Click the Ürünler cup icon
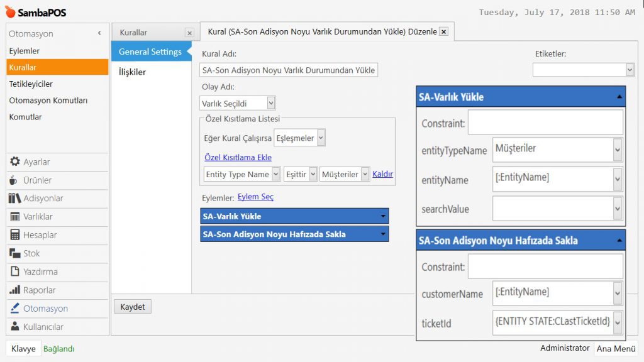Viewport: 644px width, 362px height. 14,180
